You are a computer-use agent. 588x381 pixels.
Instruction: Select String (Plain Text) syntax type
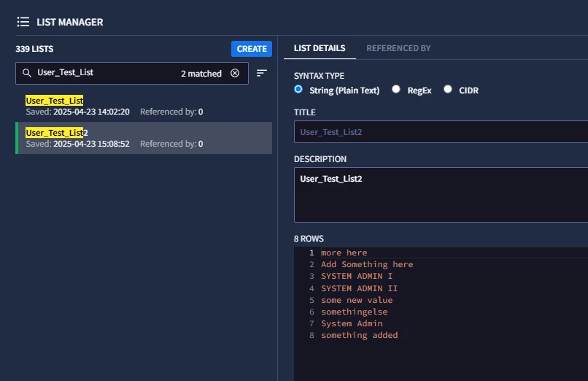tap(298, 89)
